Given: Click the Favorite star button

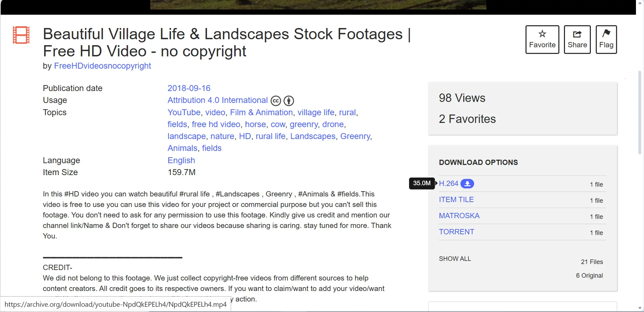Looking at the screenshot, I should (x=542, y=40).
